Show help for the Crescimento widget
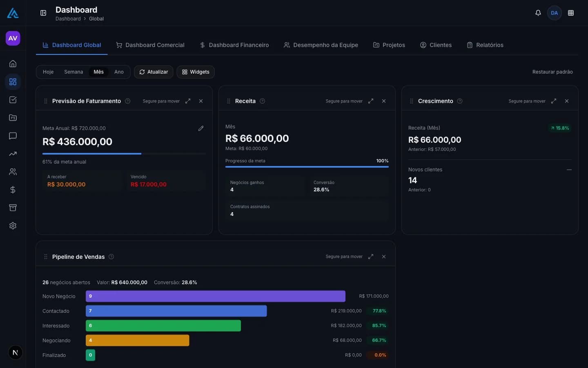This screenshot has width=588, height=368. pyautogui.click(x=460, y=101)
